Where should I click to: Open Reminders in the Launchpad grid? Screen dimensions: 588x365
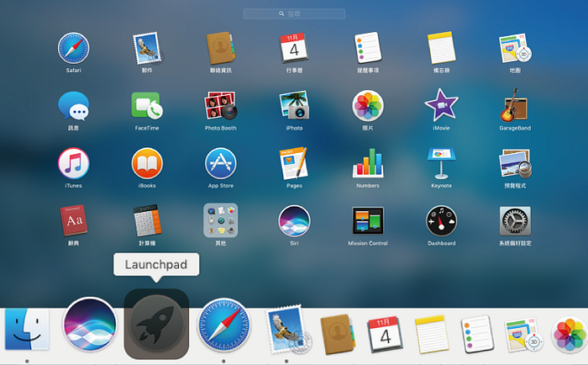pyautogui.click(x=368, y=48)
